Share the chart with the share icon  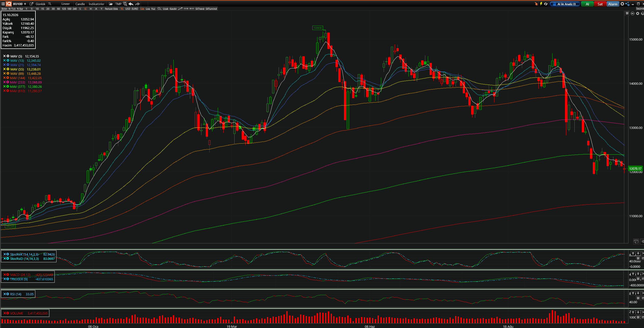[x=627, y=4]
